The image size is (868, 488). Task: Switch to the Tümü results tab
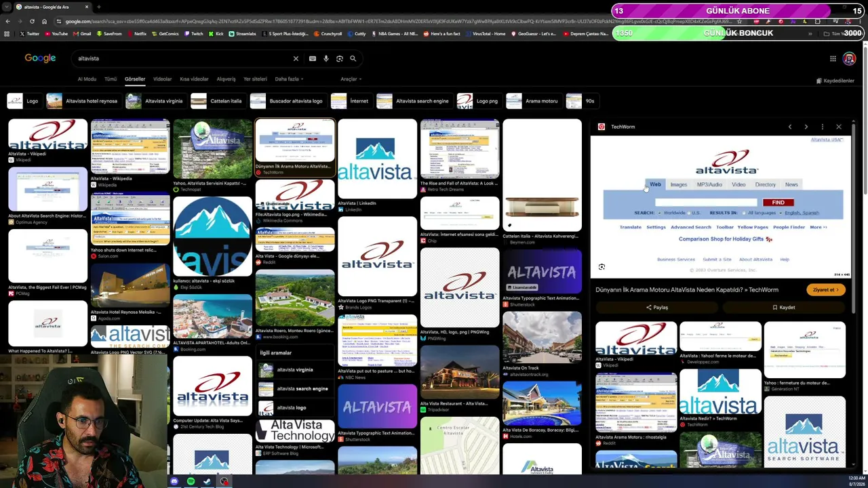pos(111,79)
